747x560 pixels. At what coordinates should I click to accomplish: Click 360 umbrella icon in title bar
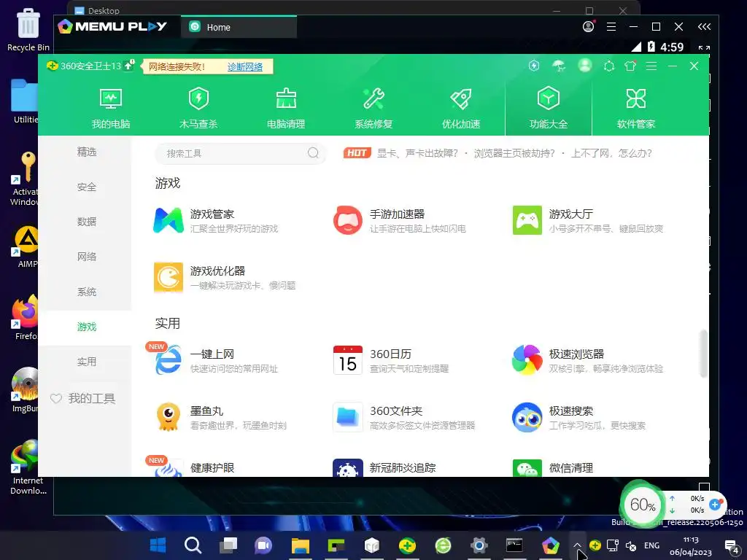click(559, 66)
